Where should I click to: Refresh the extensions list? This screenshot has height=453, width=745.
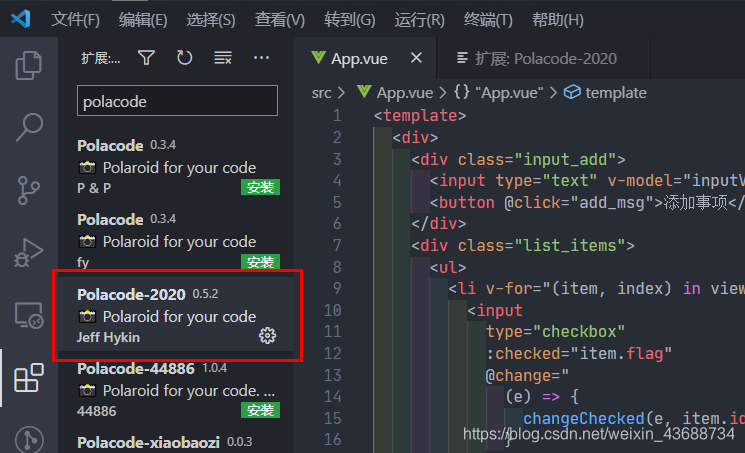coord(184,58)
